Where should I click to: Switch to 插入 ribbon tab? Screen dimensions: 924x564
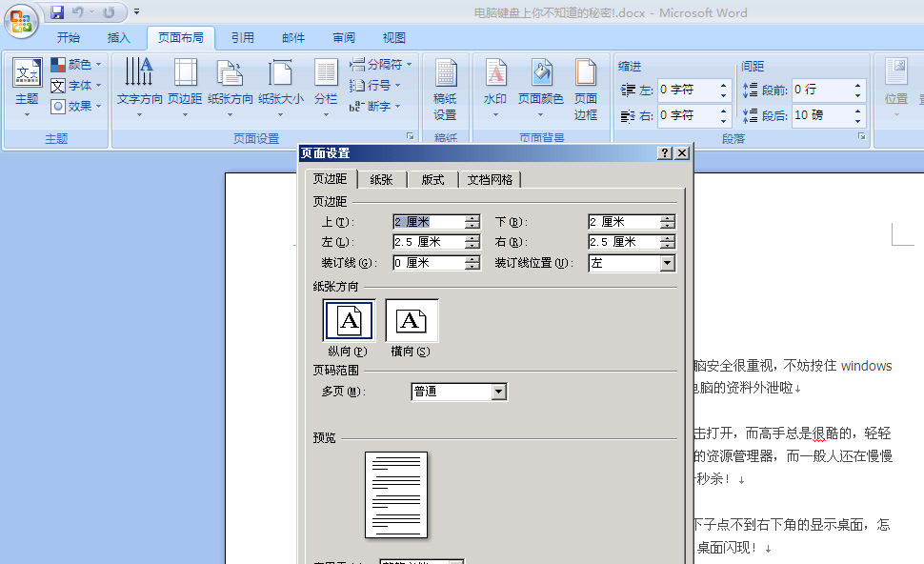coord(118,38)
